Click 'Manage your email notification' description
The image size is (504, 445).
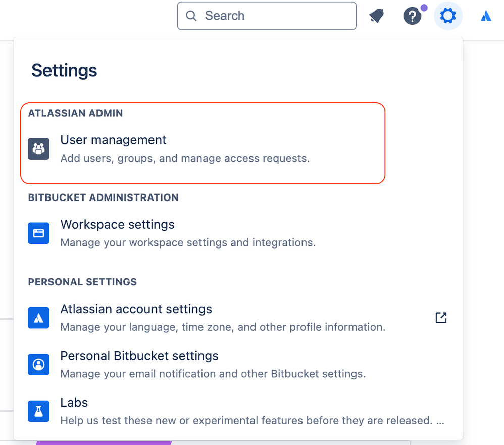[213, 374]
